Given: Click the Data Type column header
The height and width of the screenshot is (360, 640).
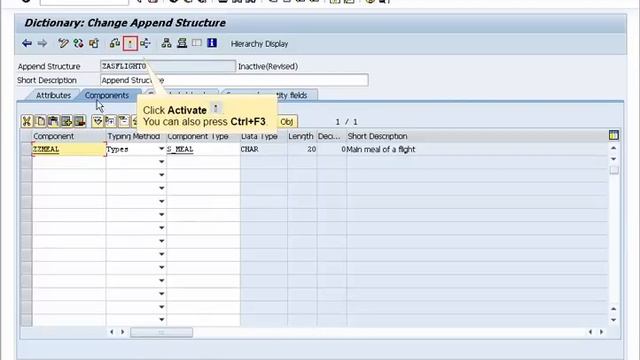Looking at the screenshot, I should click(264, 136).
